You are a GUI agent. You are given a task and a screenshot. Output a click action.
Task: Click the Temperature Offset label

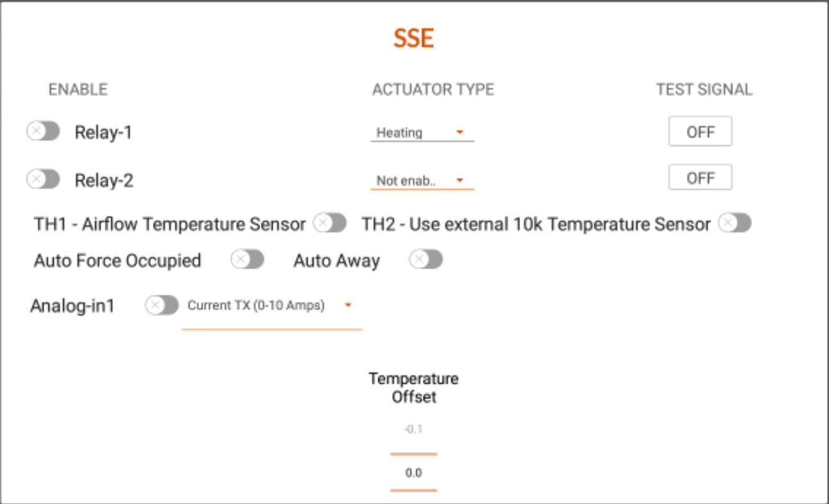click(414, 388)
